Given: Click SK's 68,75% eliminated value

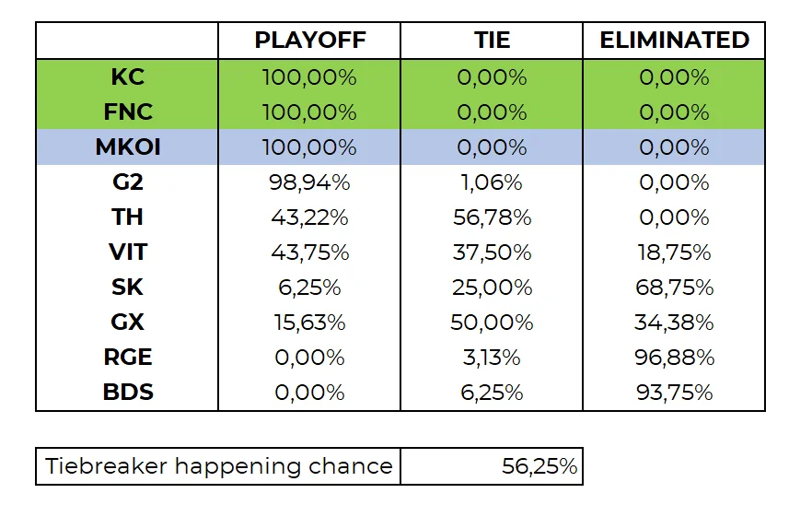Looking at the screenshot, I should 674,288.
